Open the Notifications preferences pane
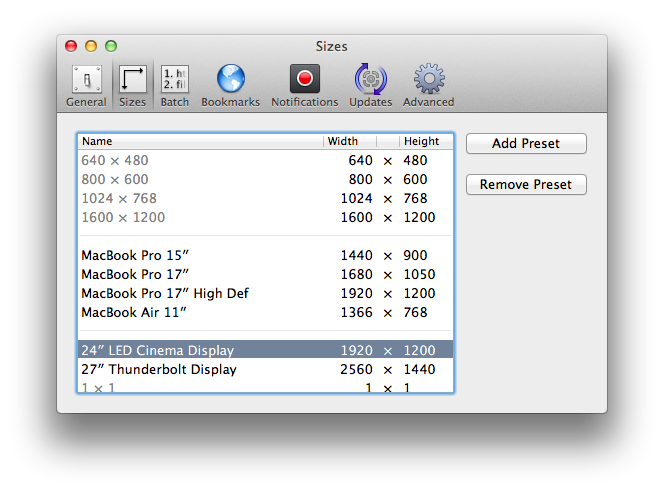 [304, 86]
